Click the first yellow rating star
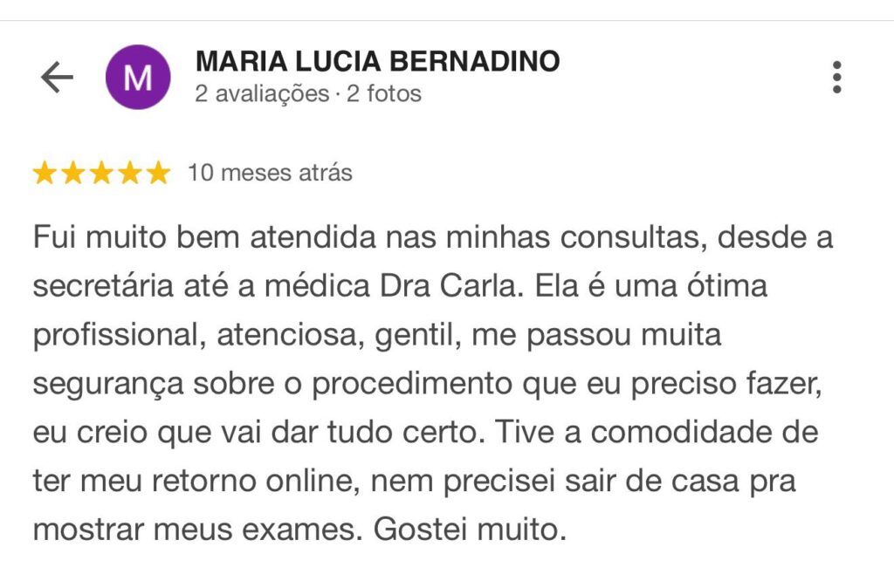Screen dimensions: 894x588 pyautogui.click(x=45, y=174)
